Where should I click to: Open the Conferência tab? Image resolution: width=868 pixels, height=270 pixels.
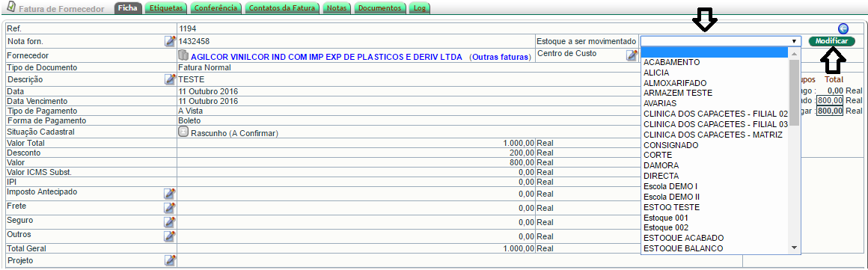click(216, 7)
